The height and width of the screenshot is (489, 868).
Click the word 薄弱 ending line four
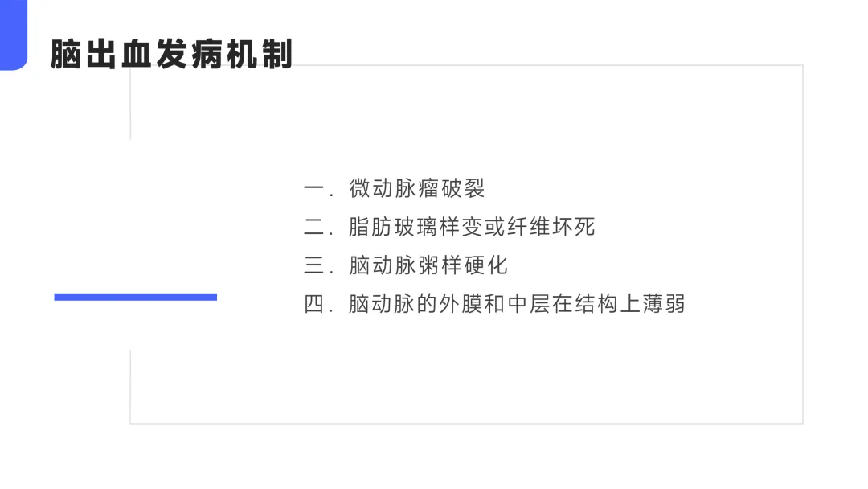664,303
